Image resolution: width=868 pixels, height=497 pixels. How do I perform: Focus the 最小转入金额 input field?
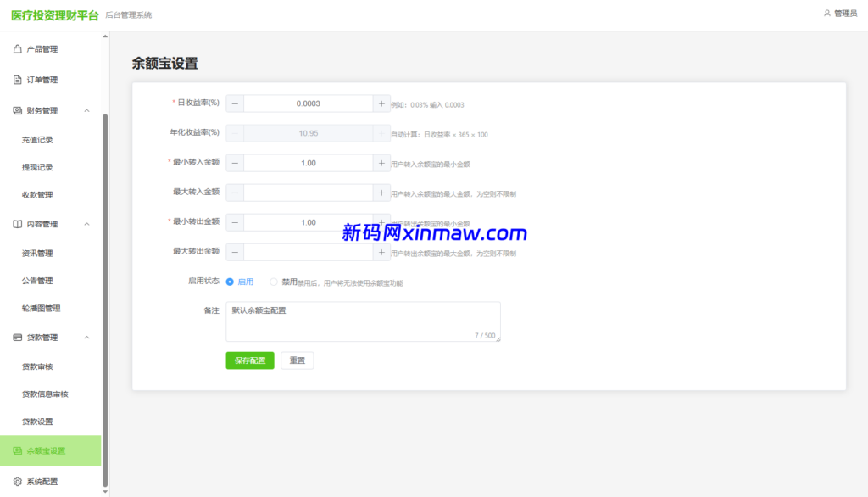tap(309, 163)
